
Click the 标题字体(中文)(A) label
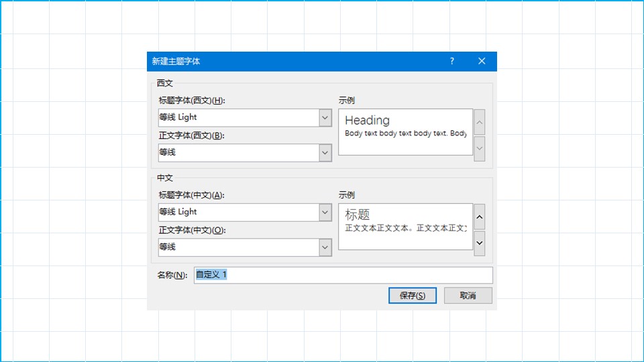(x=192, y=195)
